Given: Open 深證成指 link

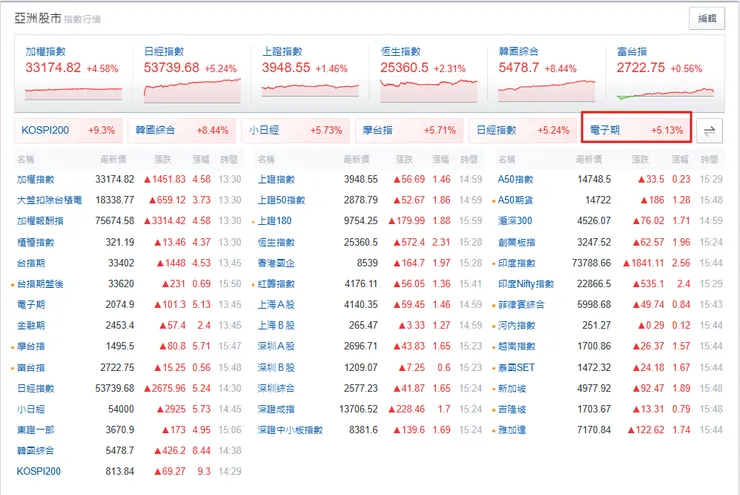Looking at the screenshot, I should [x=276, y=409].
